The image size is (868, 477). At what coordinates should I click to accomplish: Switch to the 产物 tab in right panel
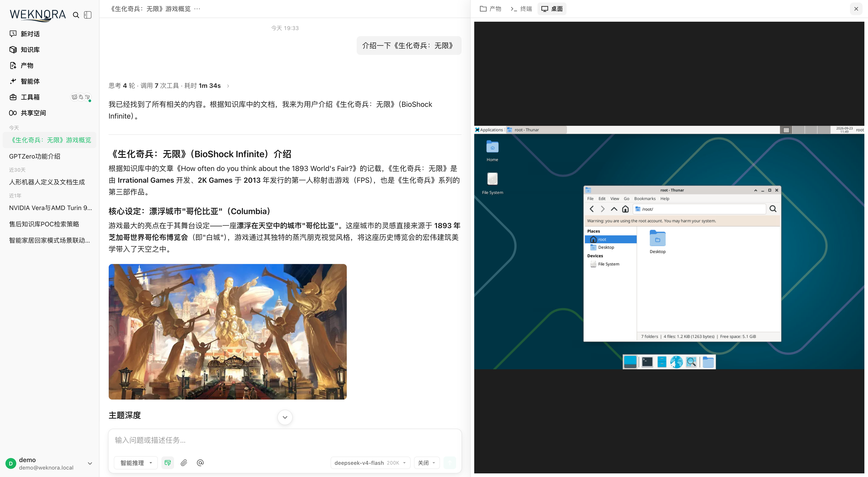tap(491, 9)
